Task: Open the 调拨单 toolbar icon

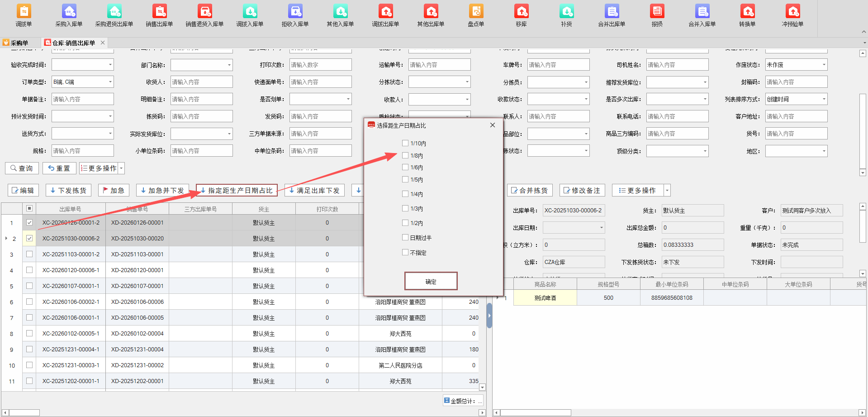Action: click(24, 15)
